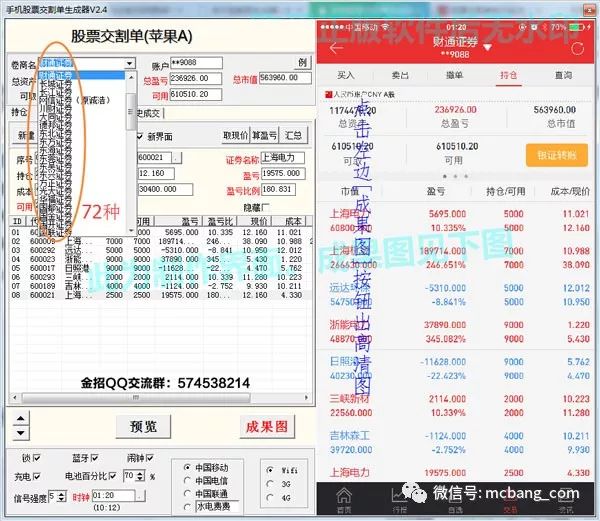Click the 取现价 button

[236, 135]
